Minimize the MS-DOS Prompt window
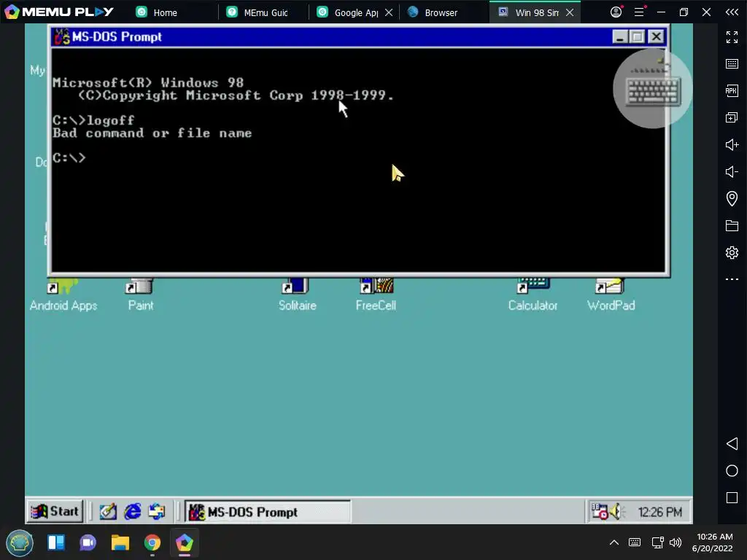 [619, 36]
